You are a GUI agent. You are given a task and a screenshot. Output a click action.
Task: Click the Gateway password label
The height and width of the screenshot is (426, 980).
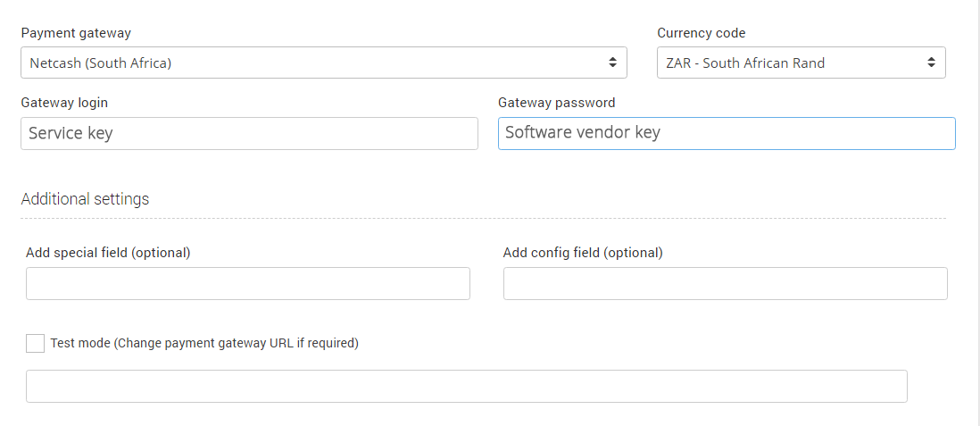[556, 103]
